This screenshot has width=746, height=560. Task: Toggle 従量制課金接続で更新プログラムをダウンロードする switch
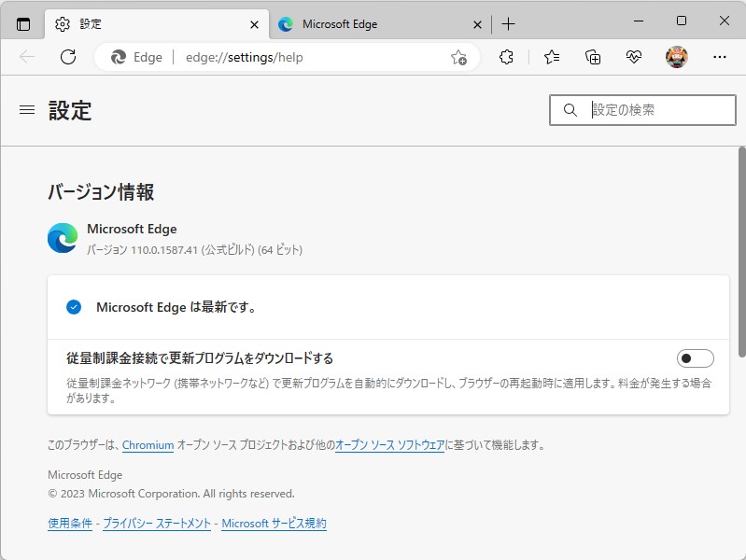(695, 358)
